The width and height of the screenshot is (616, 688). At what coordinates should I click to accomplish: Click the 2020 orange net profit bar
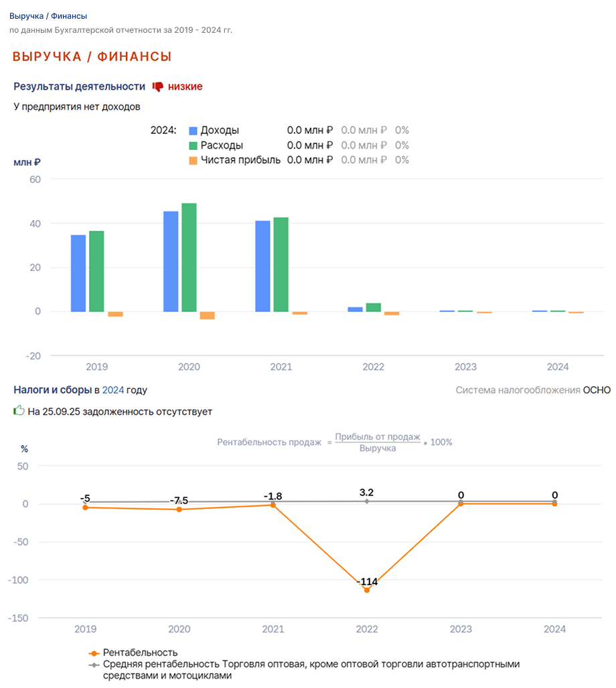click(x=208, y=315)
